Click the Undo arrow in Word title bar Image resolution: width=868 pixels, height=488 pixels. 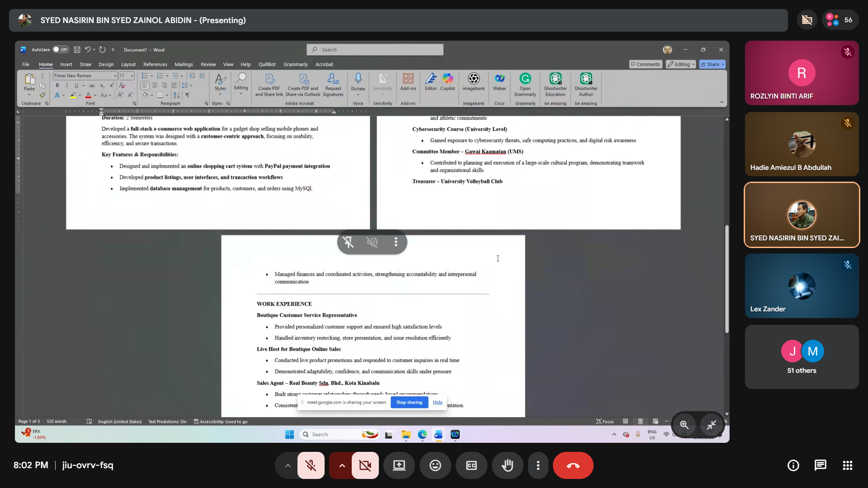coord(88,50)
